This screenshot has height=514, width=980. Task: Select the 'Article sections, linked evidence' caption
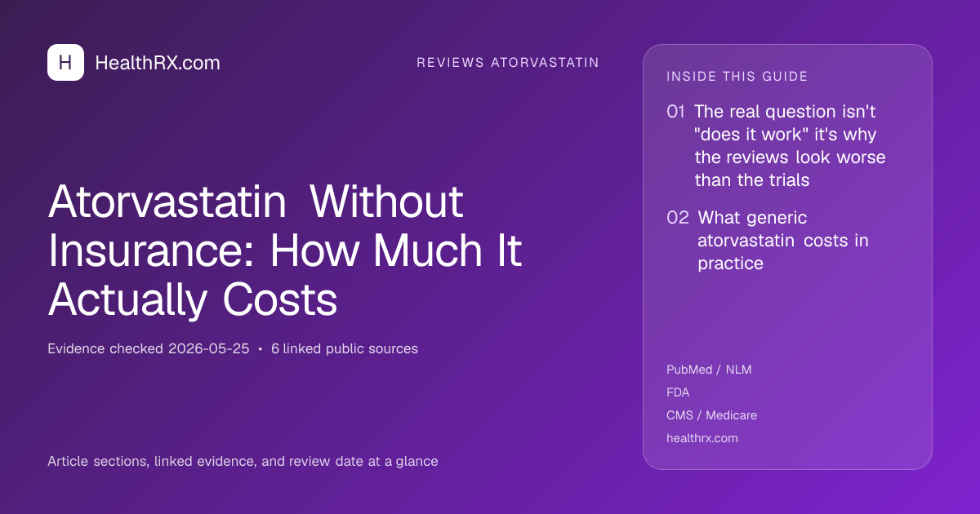tap(243, 462)
